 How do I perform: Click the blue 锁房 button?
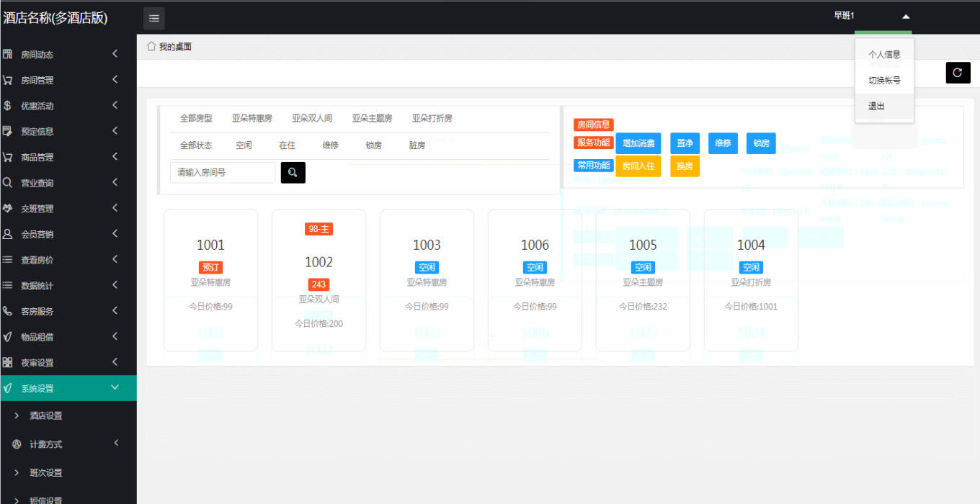pyautogui.click(x=762, y=143)
